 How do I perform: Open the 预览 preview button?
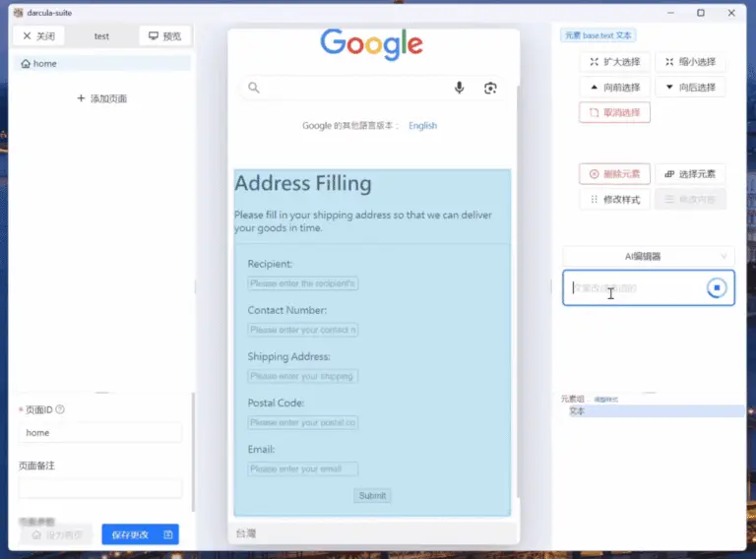point(165,36)
